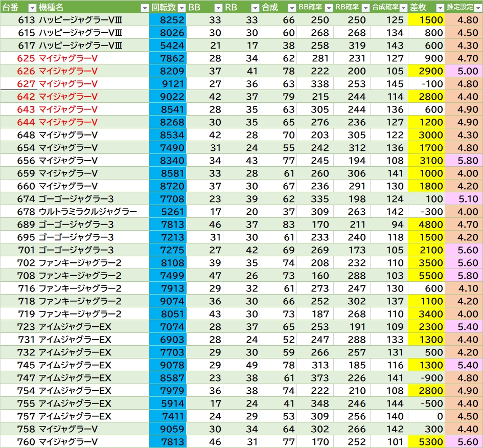This screenshot has width=483, height=448.
Task: Select machine number cell 701
Action: point(19,250)
